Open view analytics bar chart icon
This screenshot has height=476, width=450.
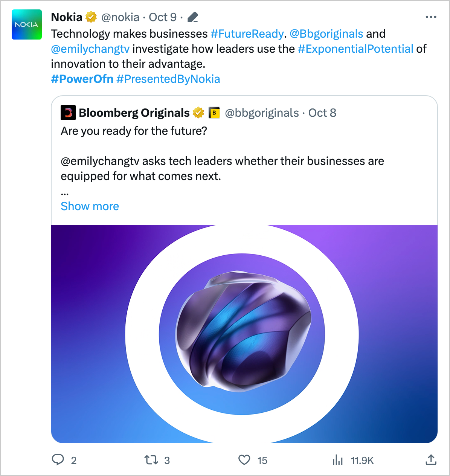338,460
